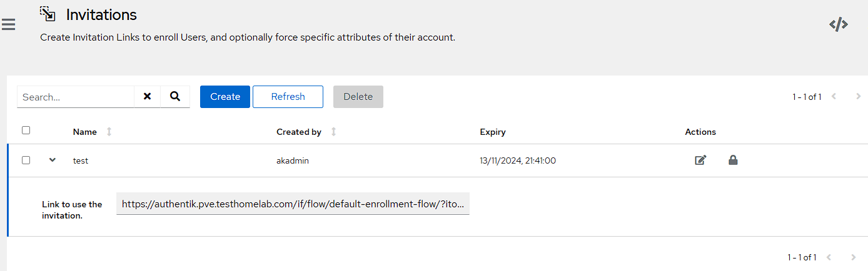Click the Refresh button
868x271 pixels.
(x=288, y=97)
